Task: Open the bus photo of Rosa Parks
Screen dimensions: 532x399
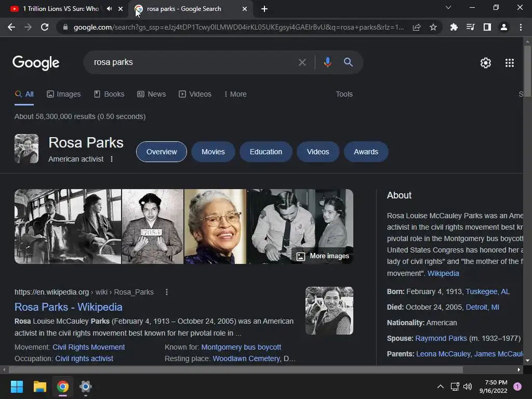Action: pos(68,227)
